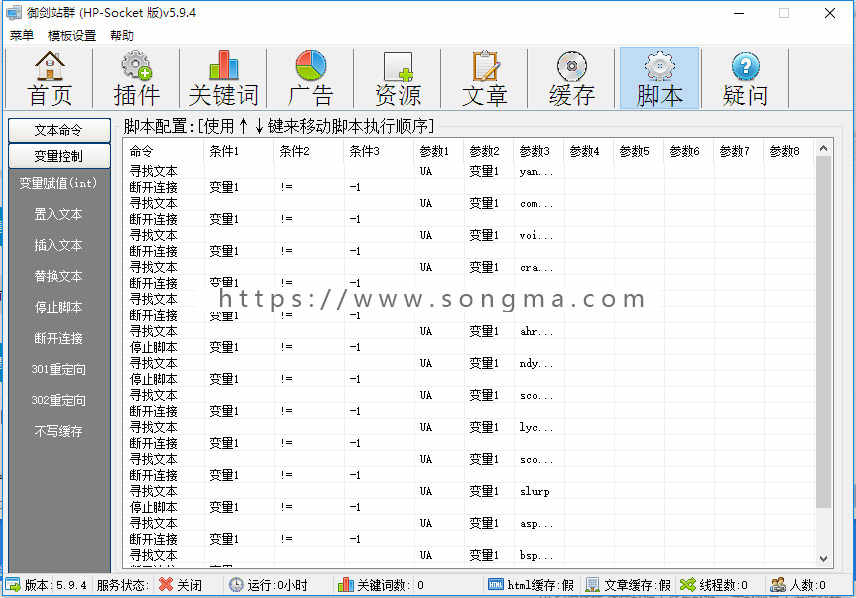The image size is (856, 598).
Task: Click the 变量控制 button
Action: (59, 156)
